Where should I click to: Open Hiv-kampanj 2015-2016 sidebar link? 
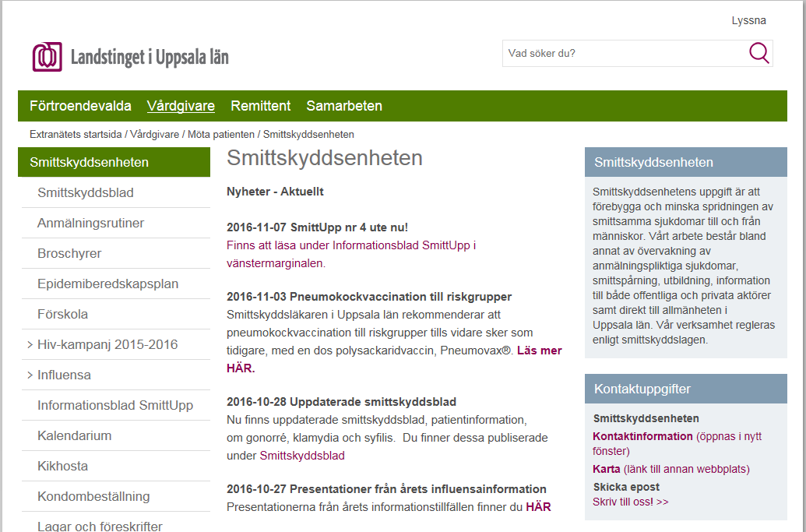click(x=107, y=344)
